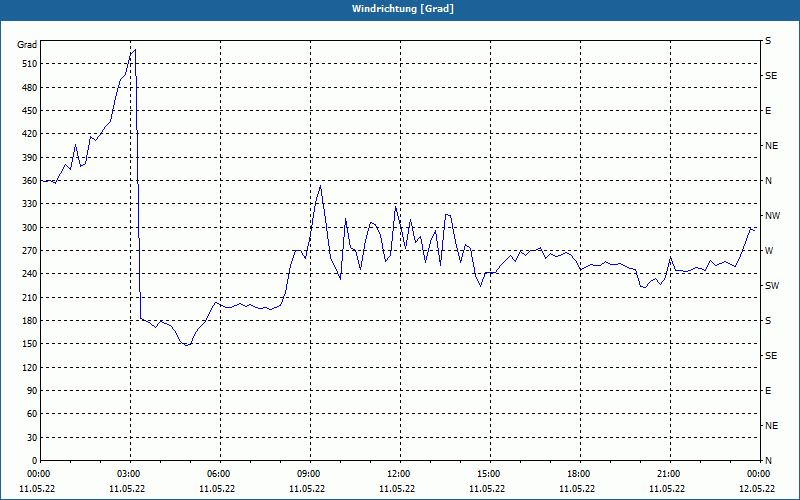Click the y-axis value "270"
800x500 pixels.
[x=30, y=251]
